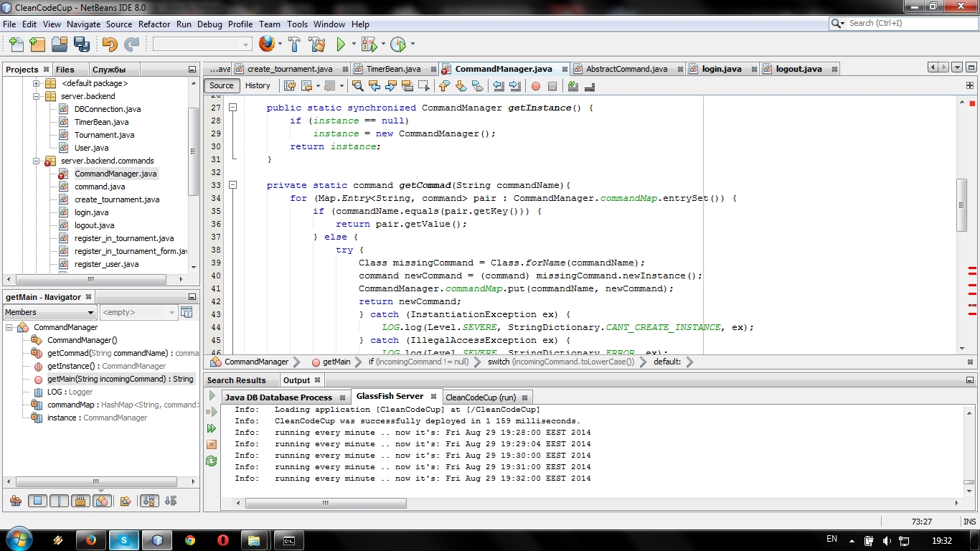Image resolution: width=980 pixels, height=551 pixels.
Task: Open the Members dropdown in Navigator
Action: tap(50, 312)
